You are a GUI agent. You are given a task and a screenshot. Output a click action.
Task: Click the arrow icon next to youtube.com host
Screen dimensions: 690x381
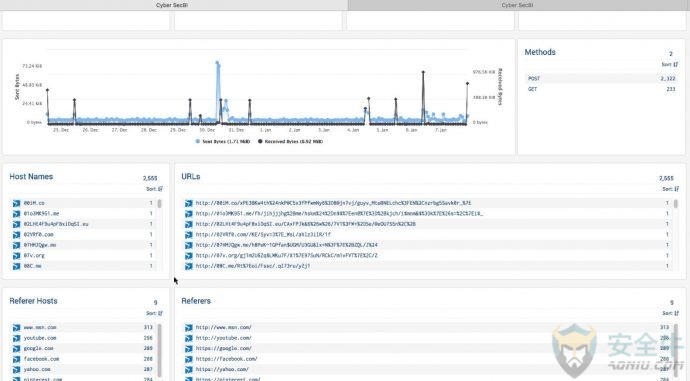(16, 338)
